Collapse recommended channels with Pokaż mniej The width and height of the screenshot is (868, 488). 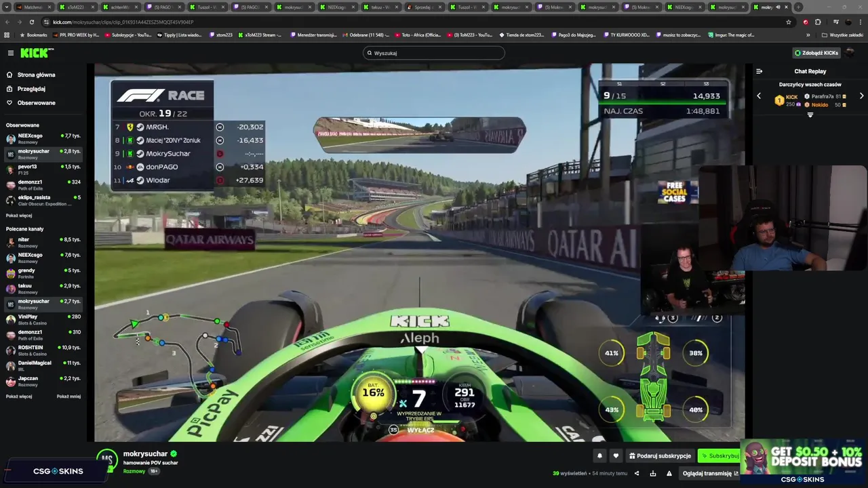point(68,396)
